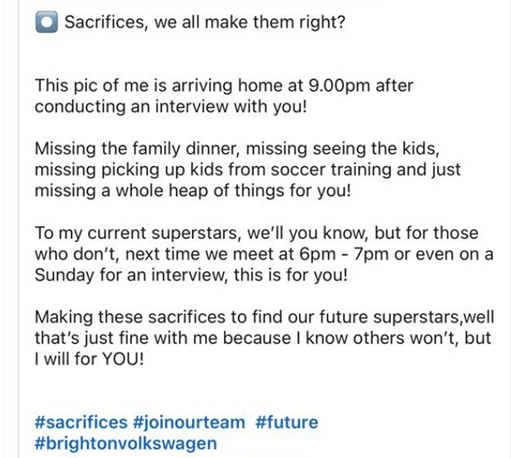Click the line starting "To my current superstars"
This screenshot has width=511, height=458.
click(257, 233)
